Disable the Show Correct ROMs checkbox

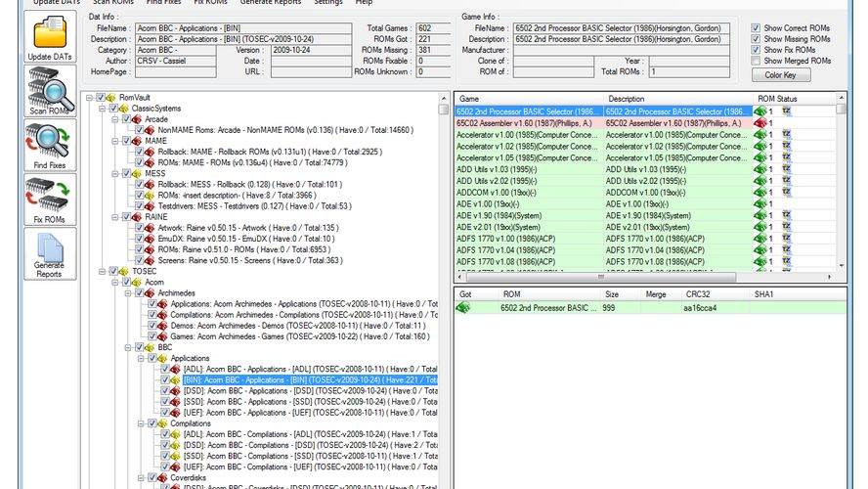[756, 28]
